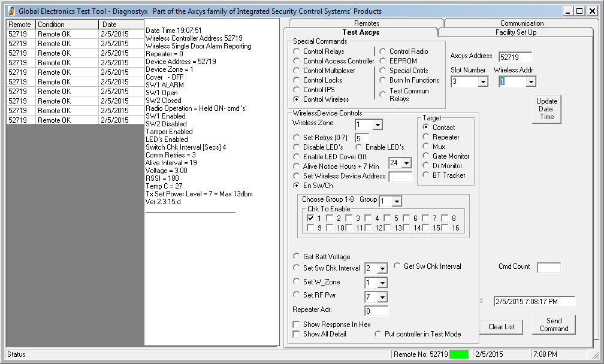This screenshot has width=604, height=364.
Task: Select Disable LED's radio option
Action: pos(296,147)
